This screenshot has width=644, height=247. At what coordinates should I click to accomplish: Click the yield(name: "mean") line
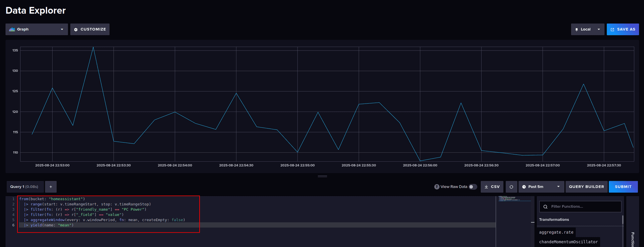[49, 225]
